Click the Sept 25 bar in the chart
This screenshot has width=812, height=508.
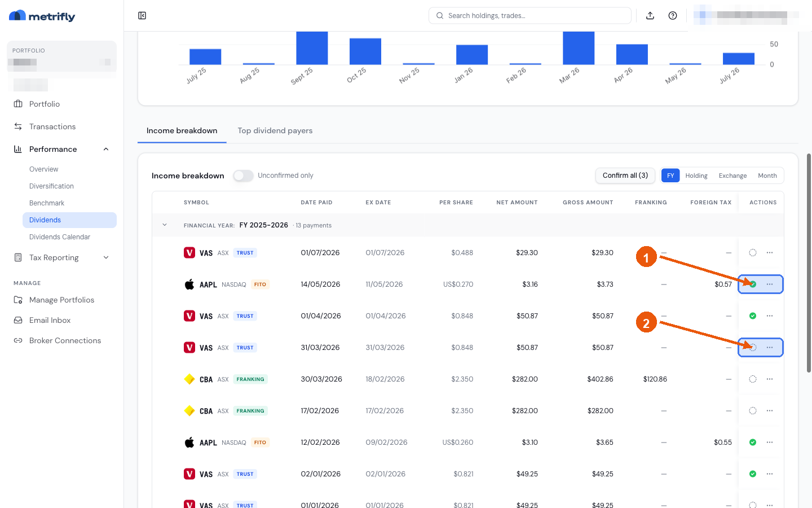click(312, 48)
